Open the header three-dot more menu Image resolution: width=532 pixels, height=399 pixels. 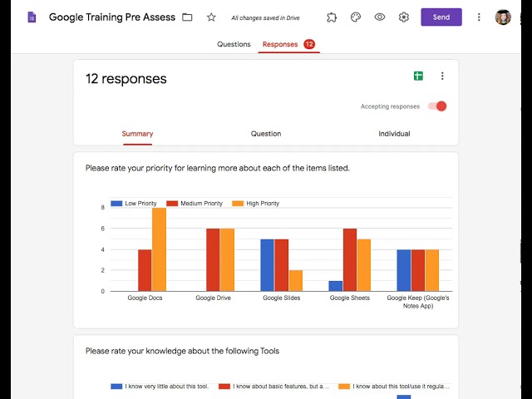coord(479,17)
